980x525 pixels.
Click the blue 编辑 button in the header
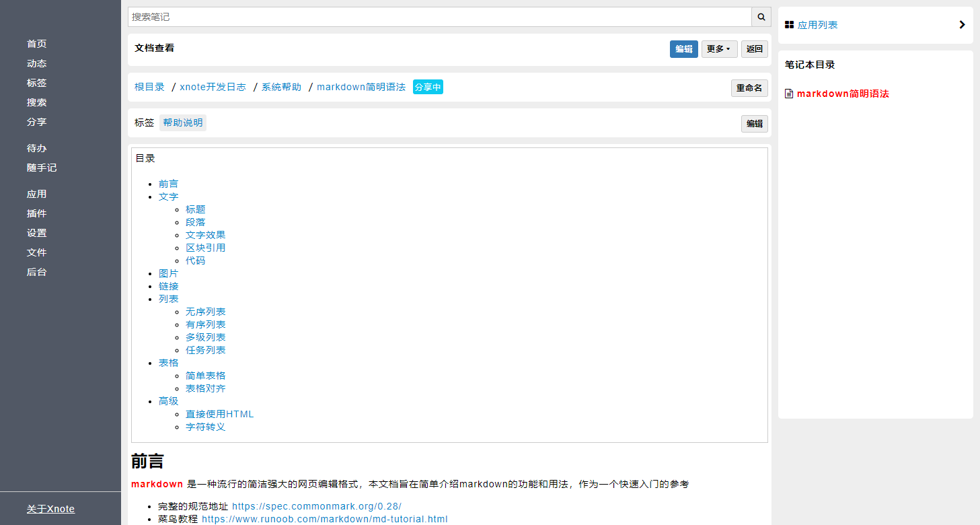683,48
